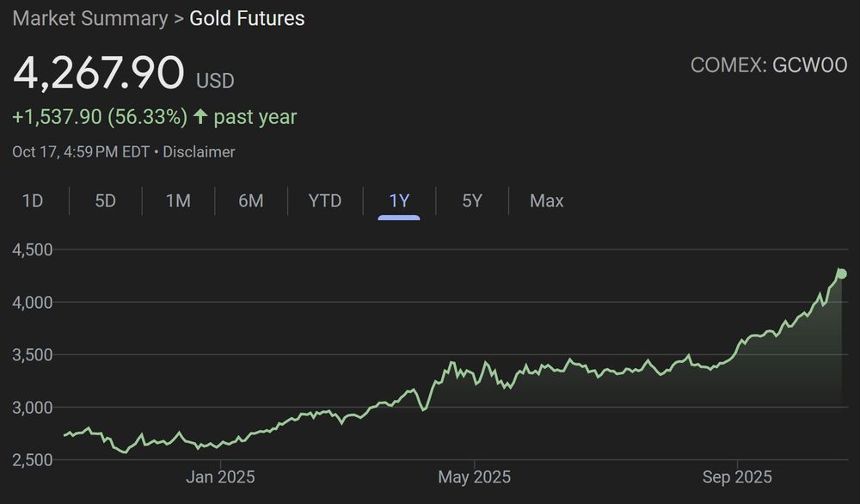Click the Gold Futures breadcrumb title
The height and width of the screenshot is (504, 860).
(247, 18)
